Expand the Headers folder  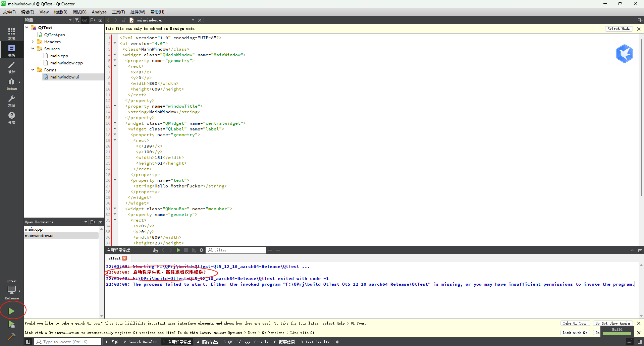tap(33, 42)
